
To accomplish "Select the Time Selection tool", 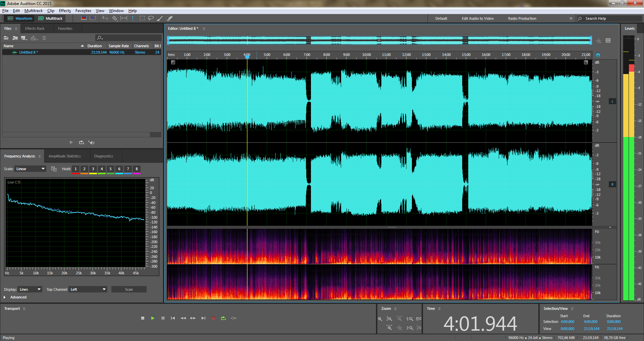I will [133, 18].
